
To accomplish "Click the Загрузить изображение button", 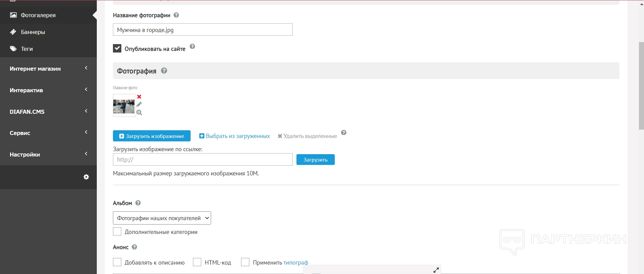I will pyautogui.click(x=152, y=136).
